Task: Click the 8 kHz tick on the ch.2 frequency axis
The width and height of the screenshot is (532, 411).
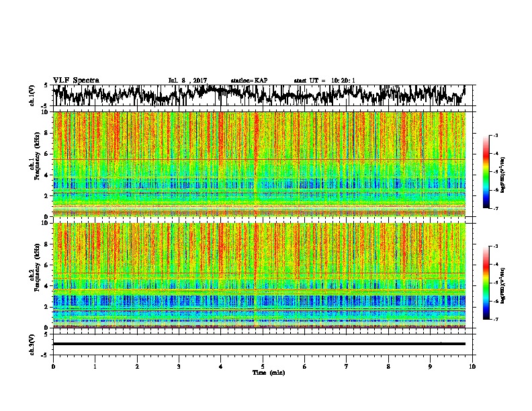Action: point(46,244)
